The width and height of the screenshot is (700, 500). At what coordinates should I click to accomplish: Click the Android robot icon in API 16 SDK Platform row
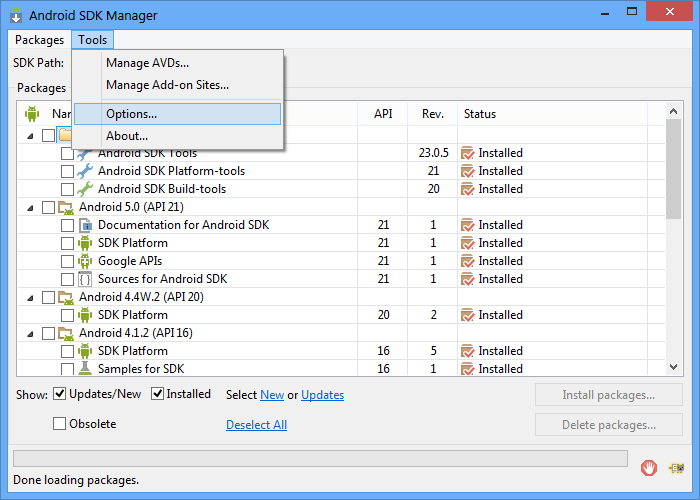pos(85,351)
